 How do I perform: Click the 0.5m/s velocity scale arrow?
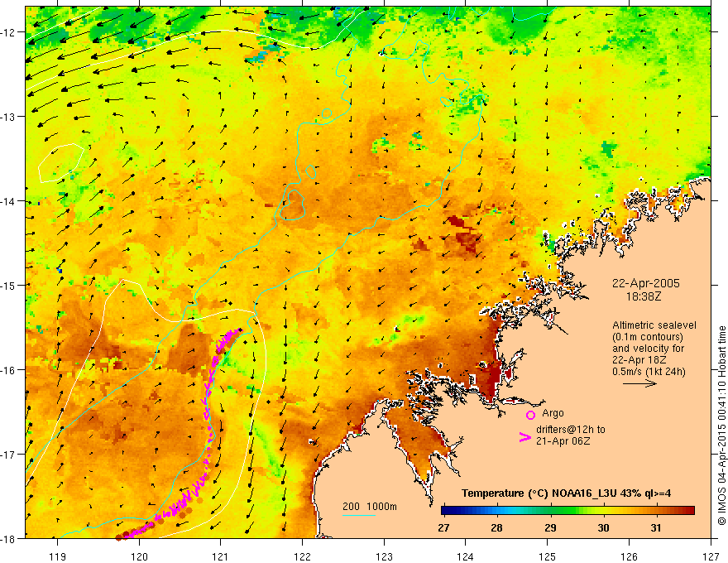639,383
